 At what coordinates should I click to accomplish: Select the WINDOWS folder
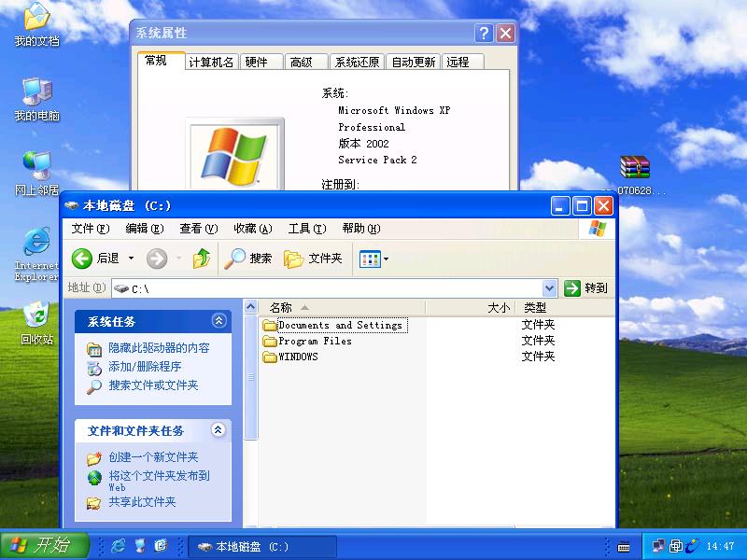click(290, 357)
